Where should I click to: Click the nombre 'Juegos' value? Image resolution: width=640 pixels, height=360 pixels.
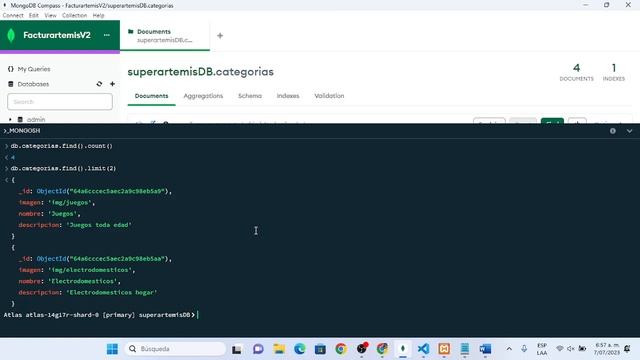click(63, 214)
